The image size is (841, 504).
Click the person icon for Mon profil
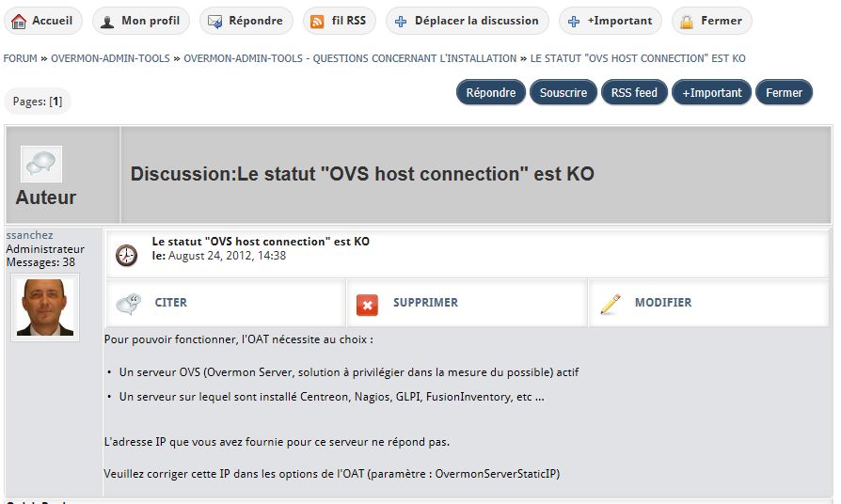click(x=108, y=21)
